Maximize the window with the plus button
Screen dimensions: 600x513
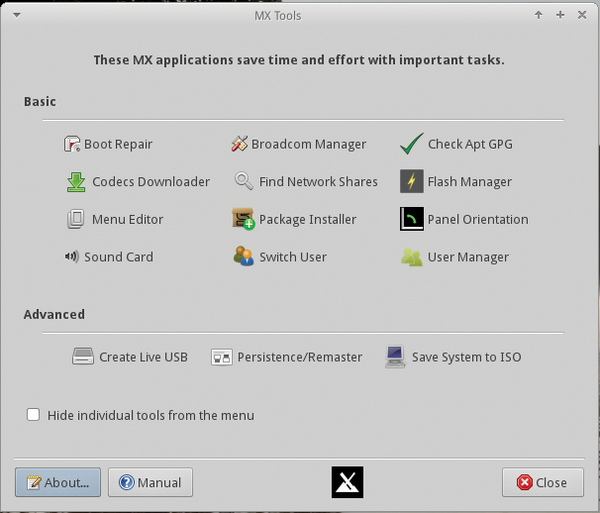pos(560,15)
